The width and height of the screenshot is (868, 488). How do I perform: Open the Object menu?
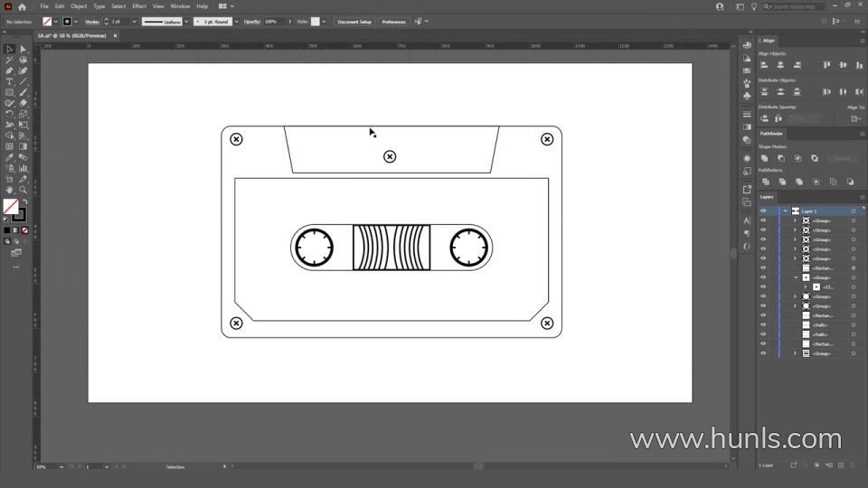point(79,6)
